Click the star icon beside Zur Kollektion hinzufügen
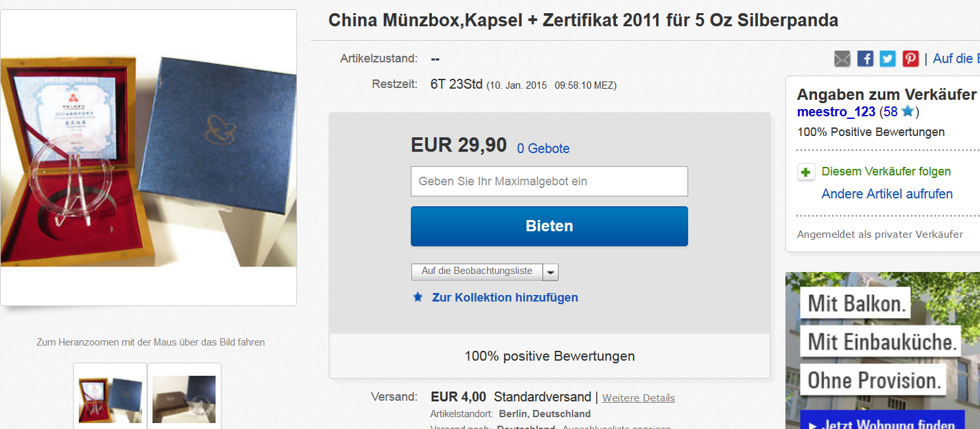Viewport: 980px width, 429px height. [417, 297]
